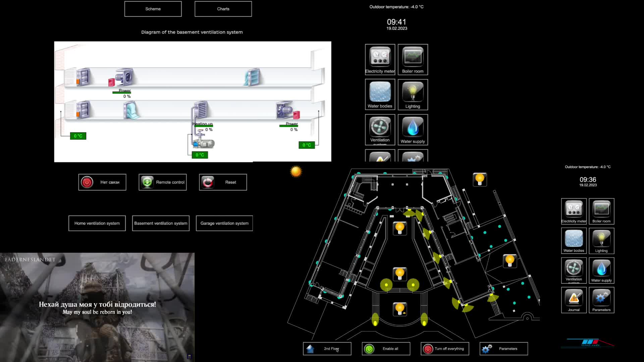Toggle the top-right lamp on the floor plan
Viewport: 644px width, 362px height.
point(480,180)
